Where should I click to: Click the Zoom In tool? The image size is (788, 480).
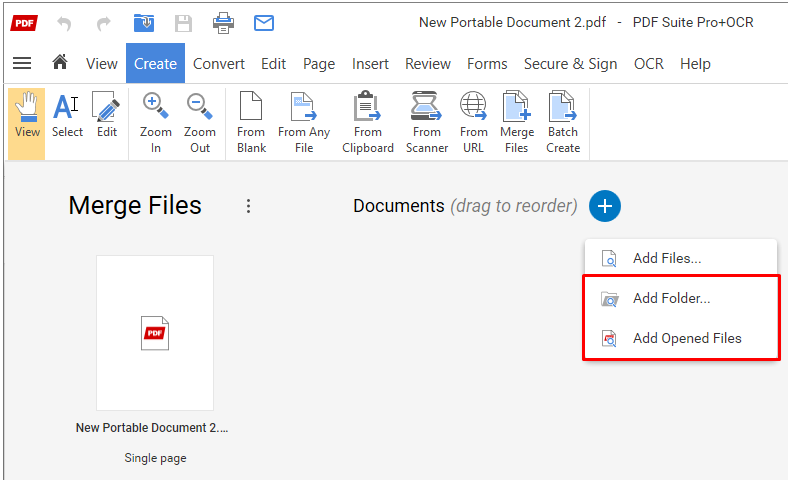coord(156,124)
